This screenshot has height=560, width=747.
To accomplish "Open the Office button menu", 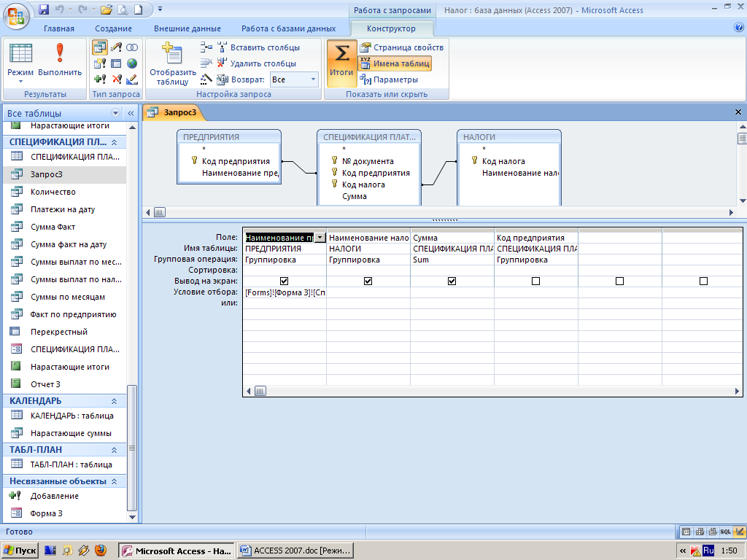I will point(16,17).
